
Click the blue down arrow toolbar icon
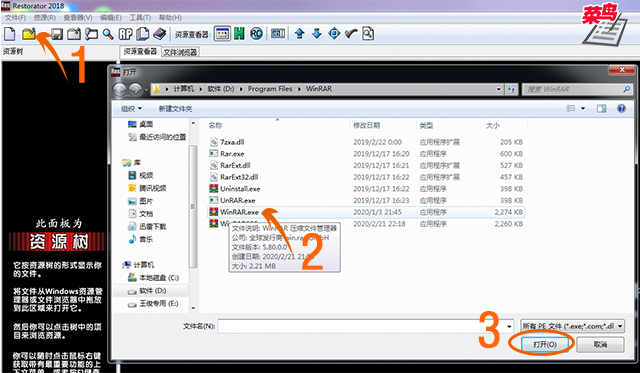click(x=317, y=34)
